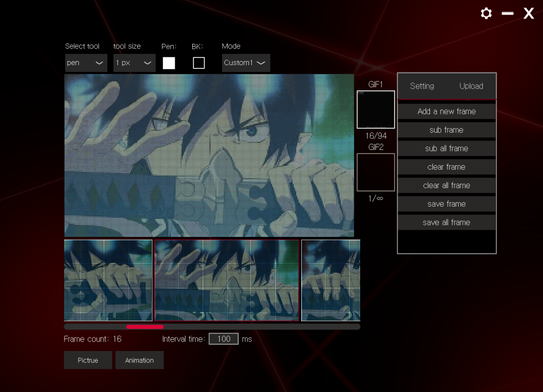Select the GIF1 preview thumbnail
The height and width of the screenshot is (392, 543).
point(375,110)
